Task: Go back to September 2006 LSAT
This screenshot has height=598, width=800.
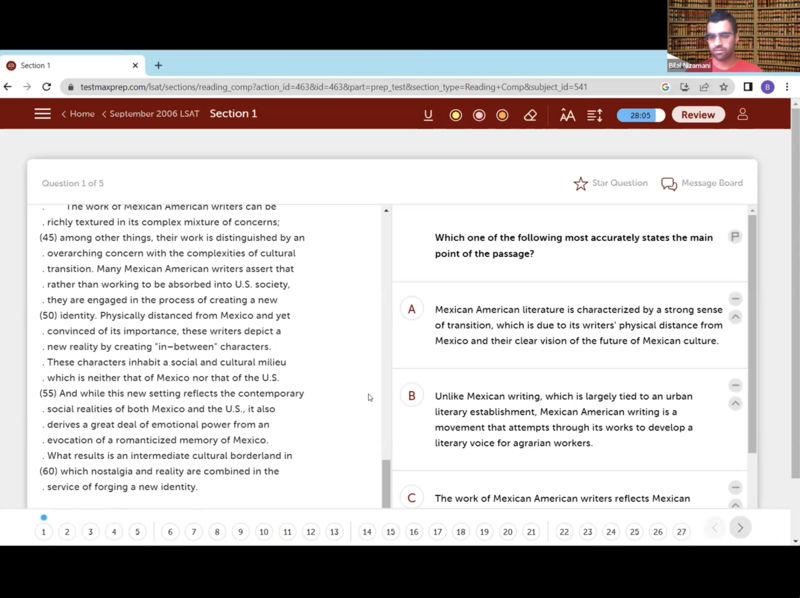Action: pos(150,114)
